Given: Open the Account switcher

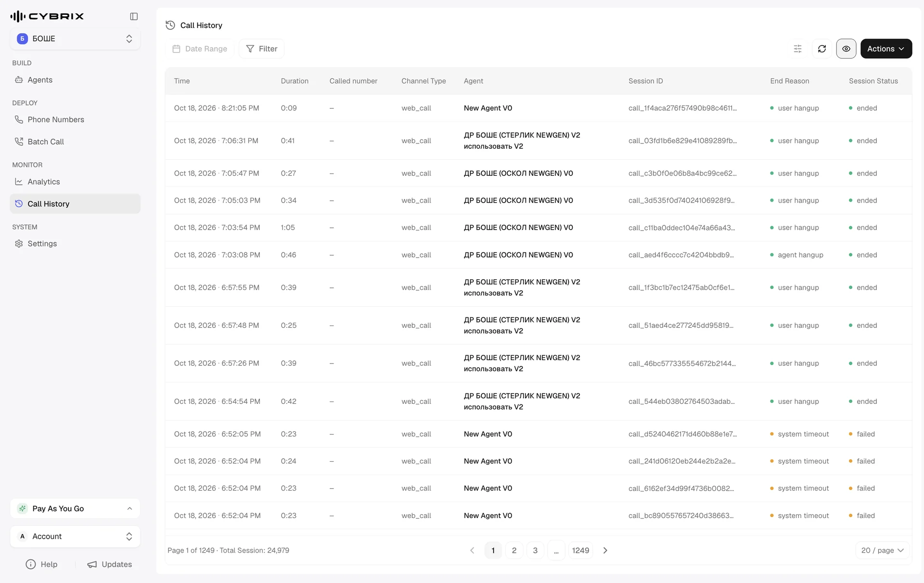Looking at the screenshot, I should coord(75,536).
